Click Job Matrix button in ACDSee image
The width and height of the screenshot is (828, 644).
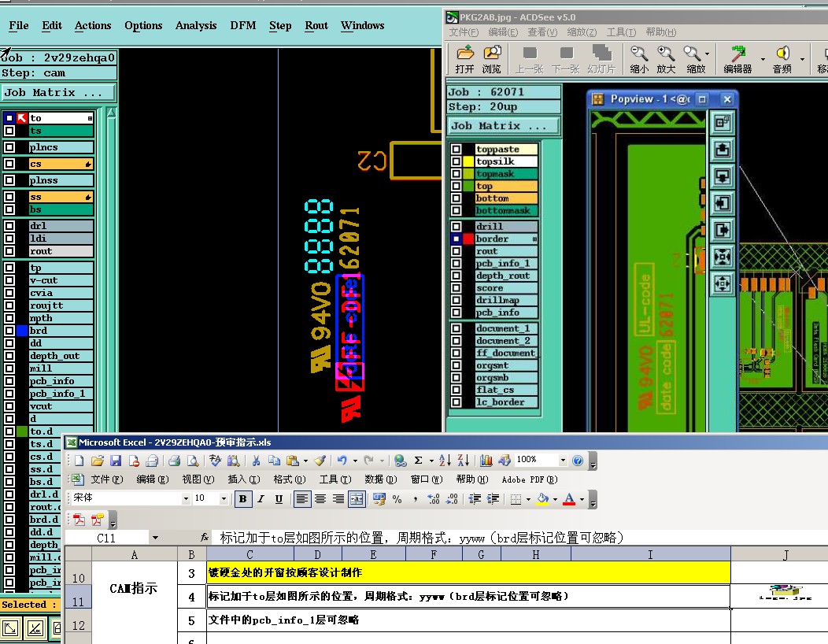[503, 126]
